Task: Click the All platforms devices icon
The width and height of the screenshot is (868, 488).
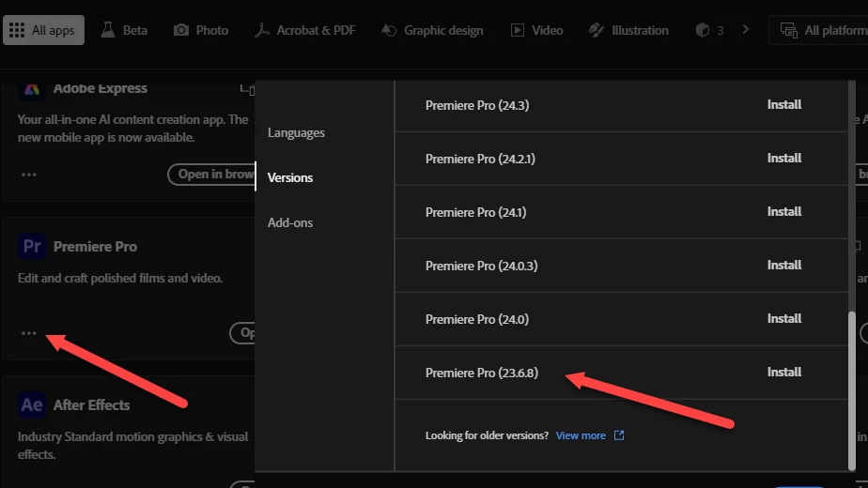Action: 788,30
